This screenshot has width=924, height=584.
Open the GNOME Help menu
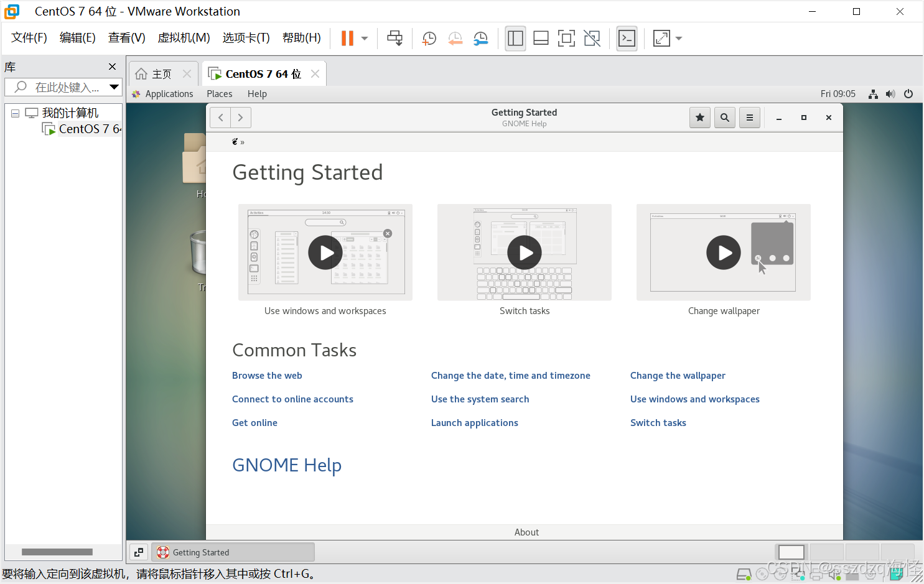[x=257, y=94]
